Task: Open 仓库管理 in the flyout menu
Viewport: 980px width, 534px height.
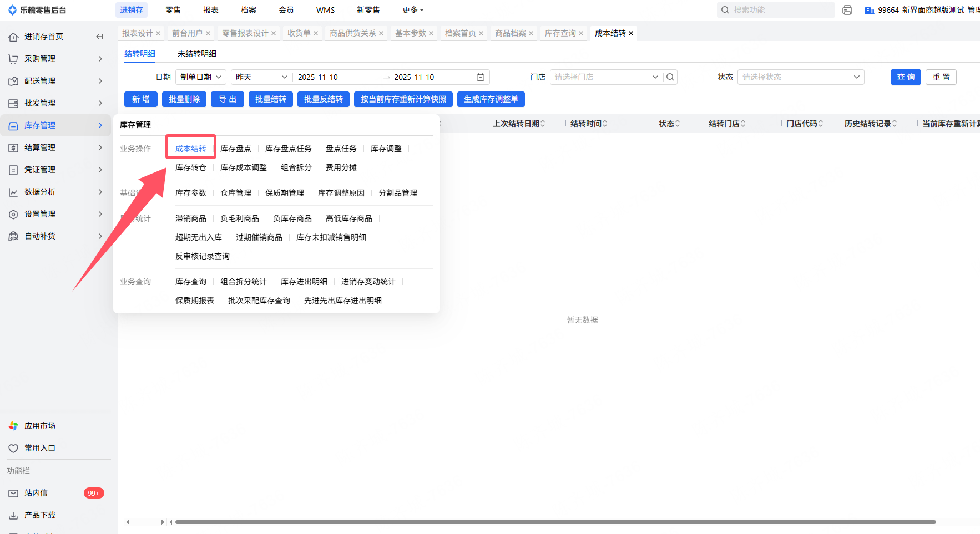Action: point(236,193)
